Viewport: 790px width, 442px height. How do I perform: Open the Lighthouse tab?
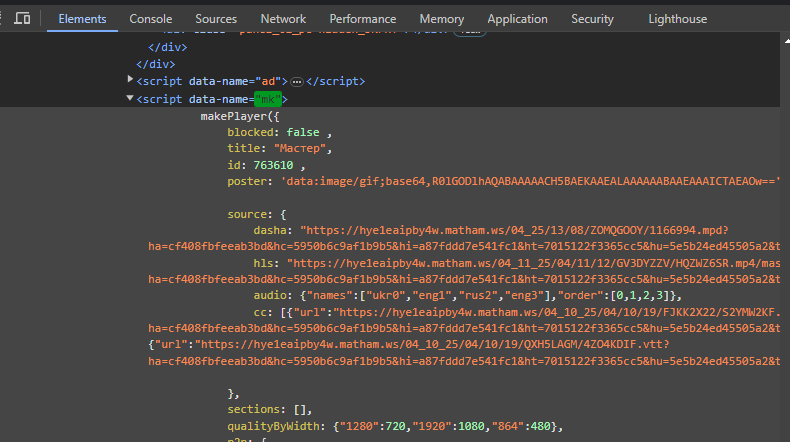tap(677, 19)
